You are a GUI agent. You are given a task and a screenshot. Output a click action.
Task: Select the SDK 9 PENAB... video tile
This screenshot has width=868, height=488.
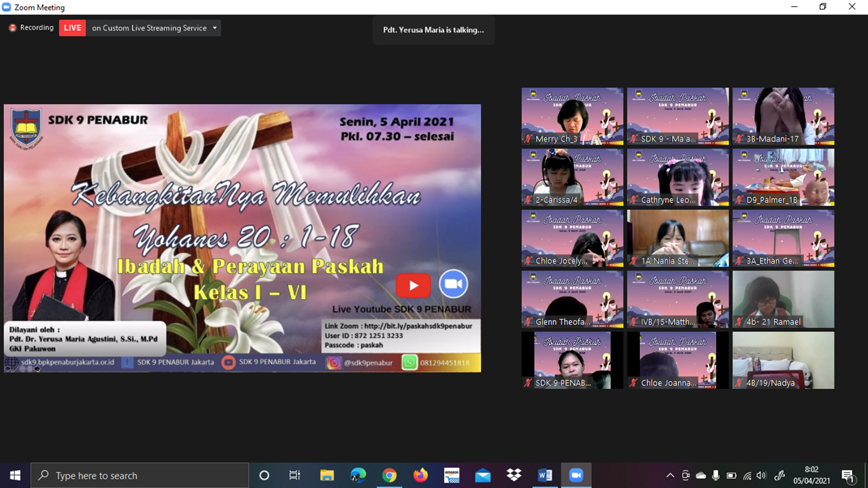tap(572, 360)
